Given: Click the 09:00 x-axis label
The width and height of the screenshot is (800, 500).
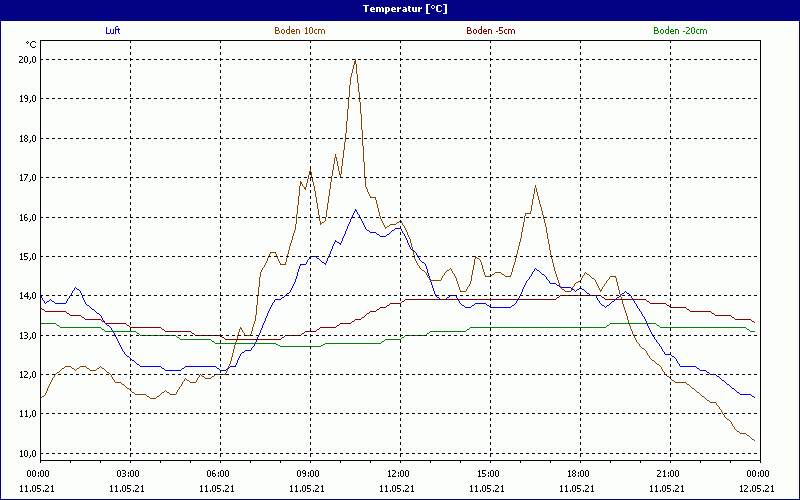Looking at the screenshot, I should [x=309, y=474].
